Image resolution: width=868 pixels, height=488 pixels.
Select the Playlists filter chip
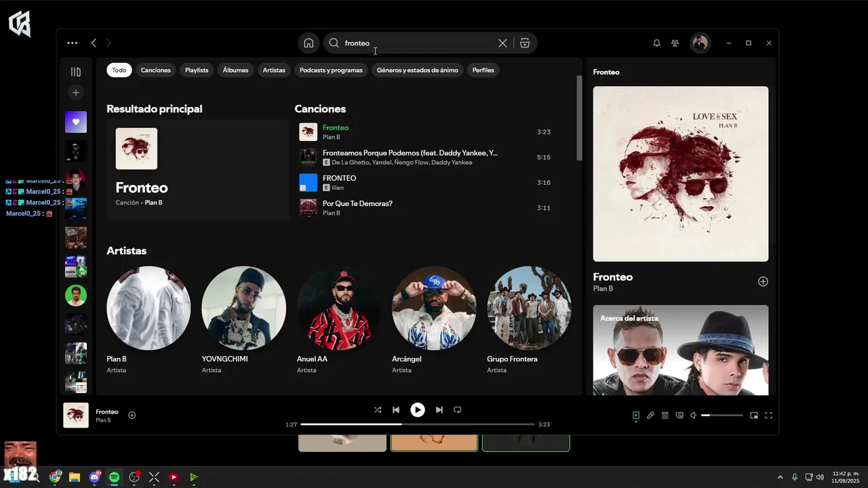click(x=197, y=70)
